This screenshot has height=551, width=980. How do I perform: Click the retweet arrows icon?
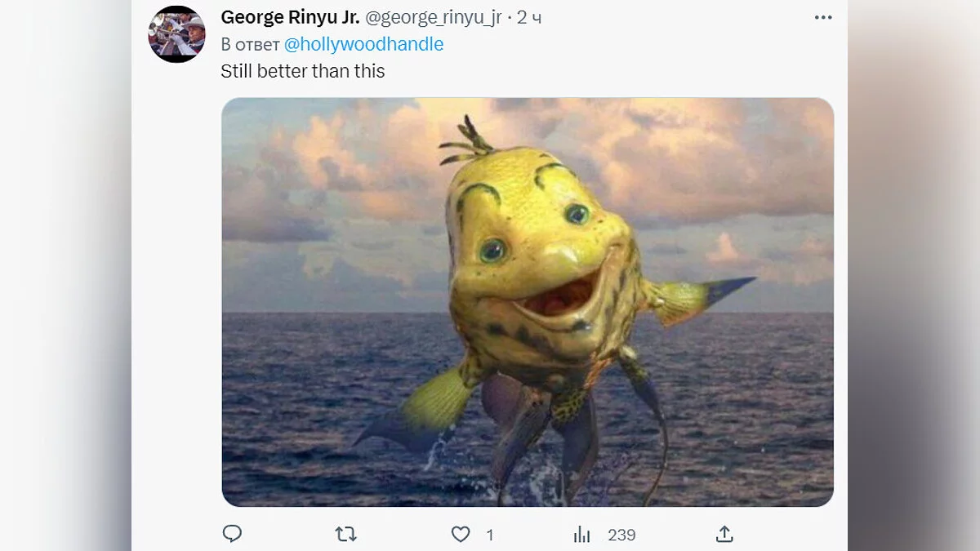click(346, 535)
